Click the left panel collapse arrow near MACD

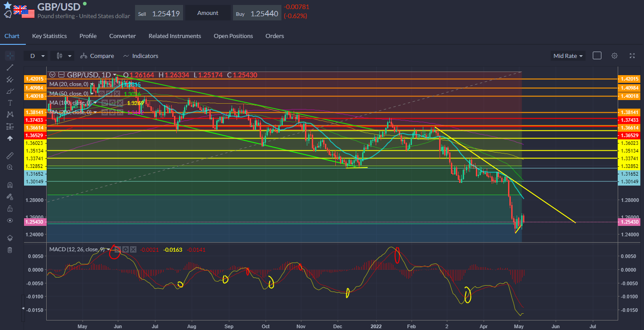click(x=23, y=308)
